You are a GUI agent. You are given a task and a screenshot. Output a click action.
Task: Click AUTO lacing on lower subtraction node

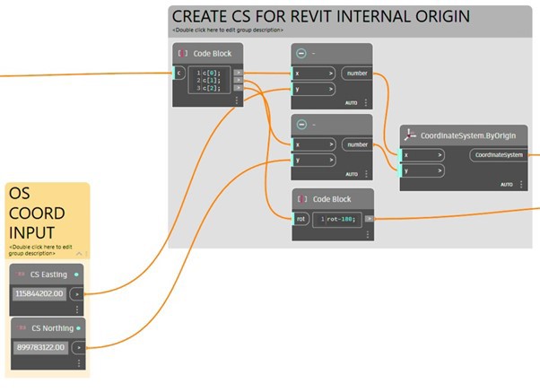352,174
